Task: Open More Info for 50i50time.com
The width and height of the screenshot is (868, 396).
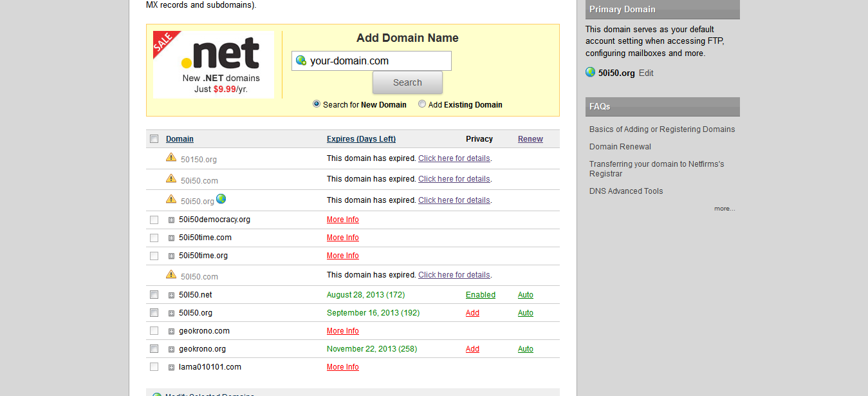Action: (x=343, y=238)
